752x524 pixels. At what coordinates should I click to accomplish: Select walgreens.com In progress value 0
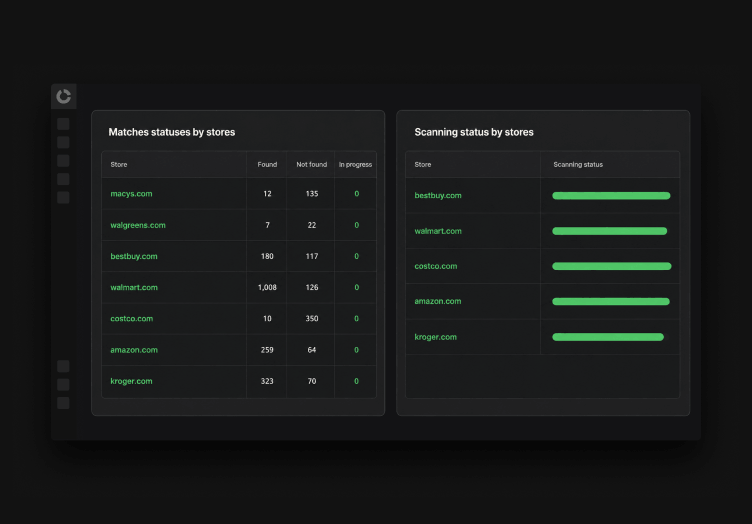click(x=356, y=225)
